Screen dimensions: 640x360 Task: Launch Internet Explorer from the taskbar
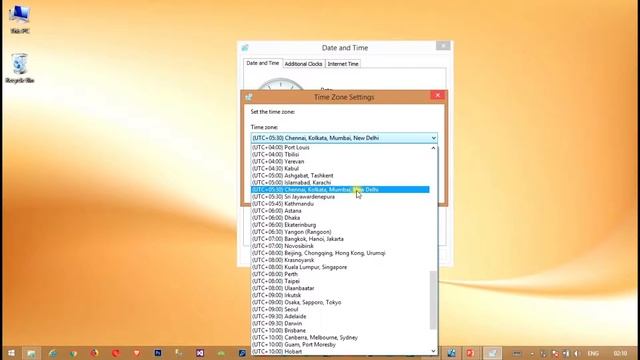[x=53, y=353]
